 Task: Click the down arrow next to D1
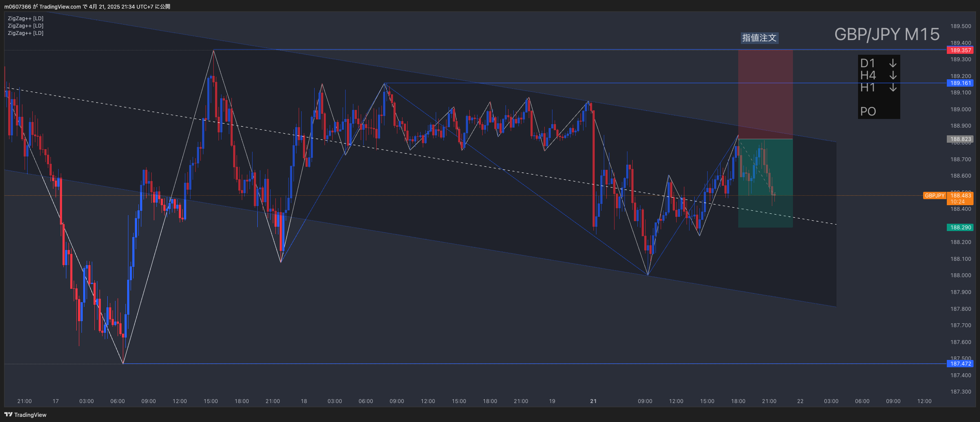[893, 63]
